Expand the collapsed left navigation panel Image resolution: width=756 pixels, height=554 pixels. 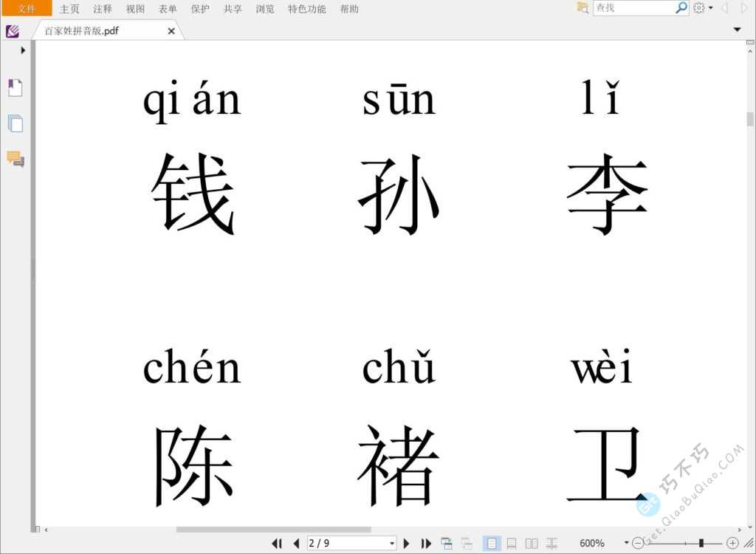[23, 50]
